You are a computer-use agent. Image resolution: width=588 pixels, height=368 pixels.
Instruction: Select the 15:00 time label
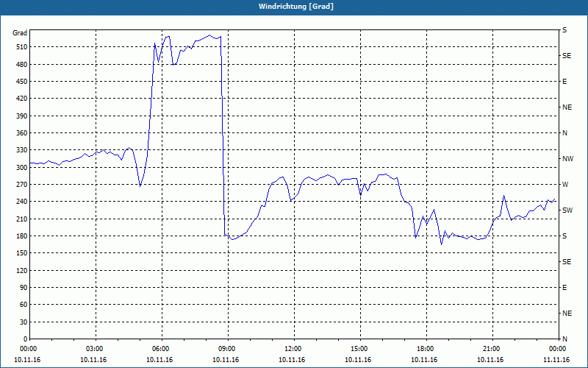pos(360,349)
